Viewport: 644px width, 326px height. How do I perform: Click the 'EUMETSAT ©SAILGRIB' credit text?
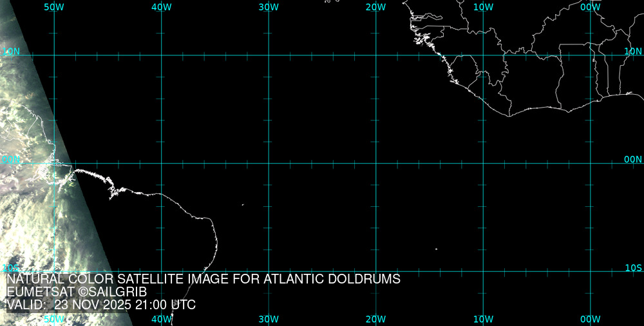pos(77,292)
